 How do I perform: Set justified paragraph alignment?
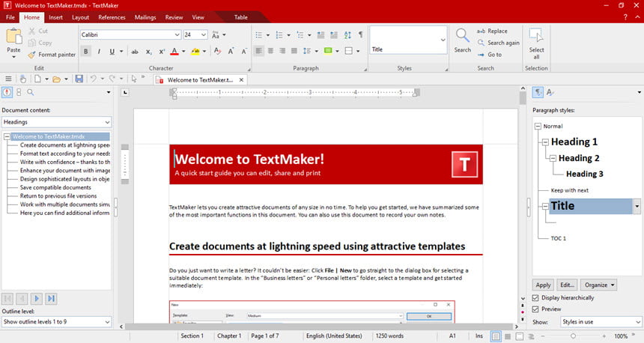294,51
